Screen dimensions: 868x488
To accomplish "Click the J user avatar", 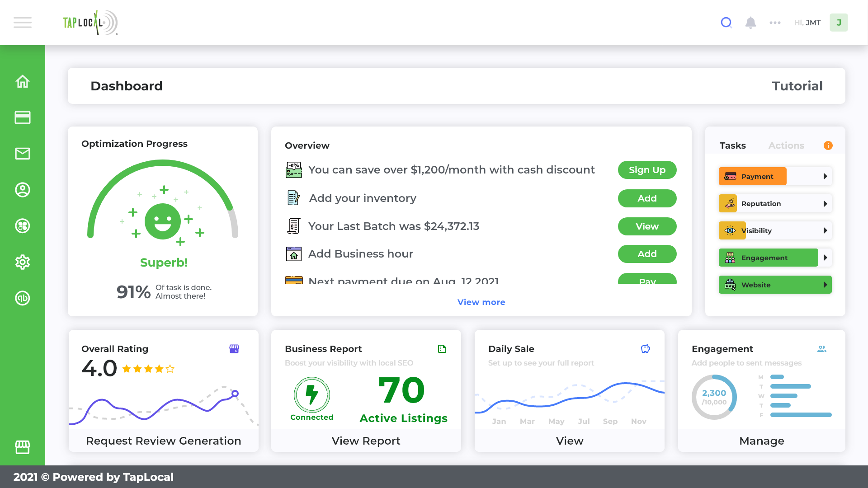I will 839,23.
